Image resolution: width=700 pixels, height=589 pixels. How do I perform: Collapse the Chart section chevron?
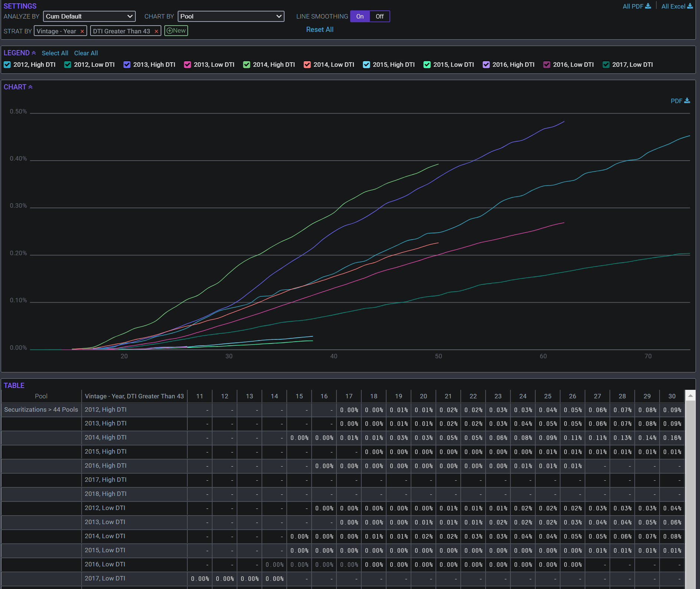click(30, 87)
